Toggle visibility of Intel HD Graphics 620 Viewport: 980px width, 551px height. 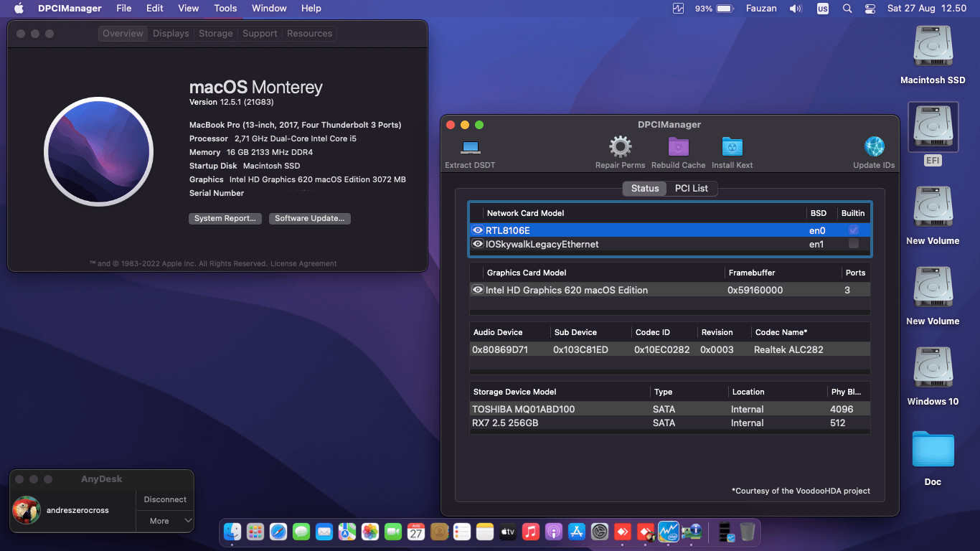click(x=478, y=290)
